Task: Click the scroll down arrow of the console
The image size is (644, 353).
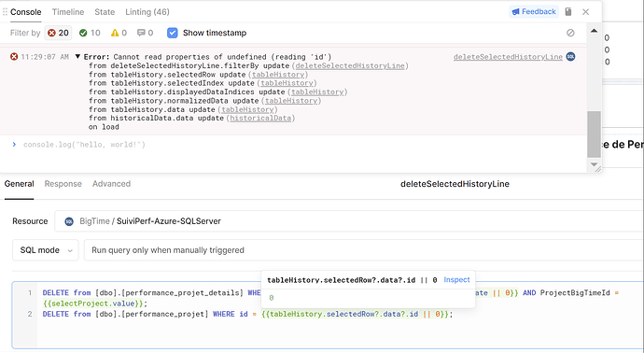Action: (594, 164)
